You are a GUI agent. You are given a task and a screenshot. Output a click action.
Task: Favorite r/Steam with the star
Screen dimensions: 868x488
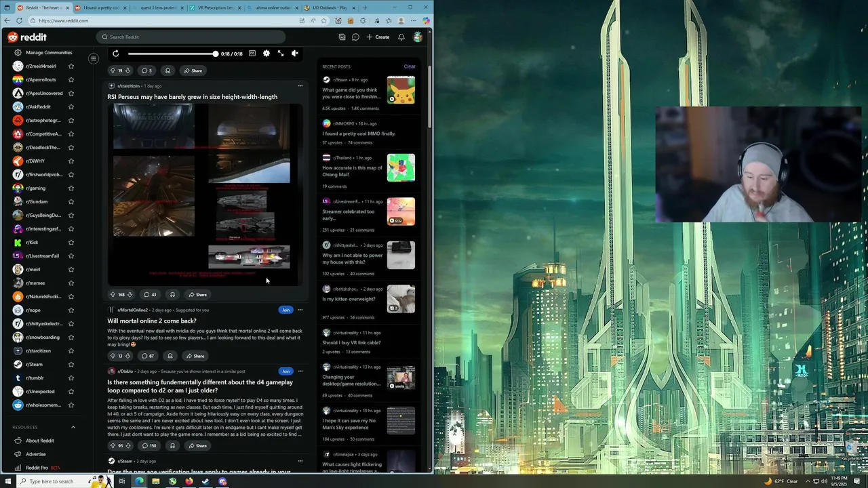point(71,364)
